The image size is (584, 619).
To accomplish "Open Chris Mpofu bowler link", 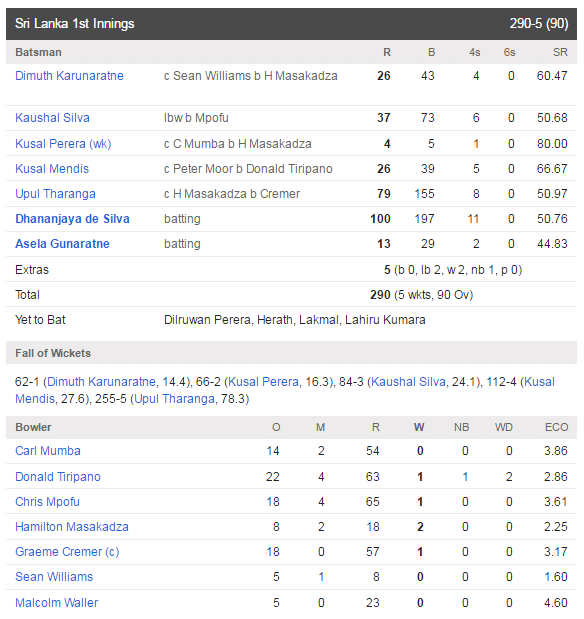I will coord(47,502).
